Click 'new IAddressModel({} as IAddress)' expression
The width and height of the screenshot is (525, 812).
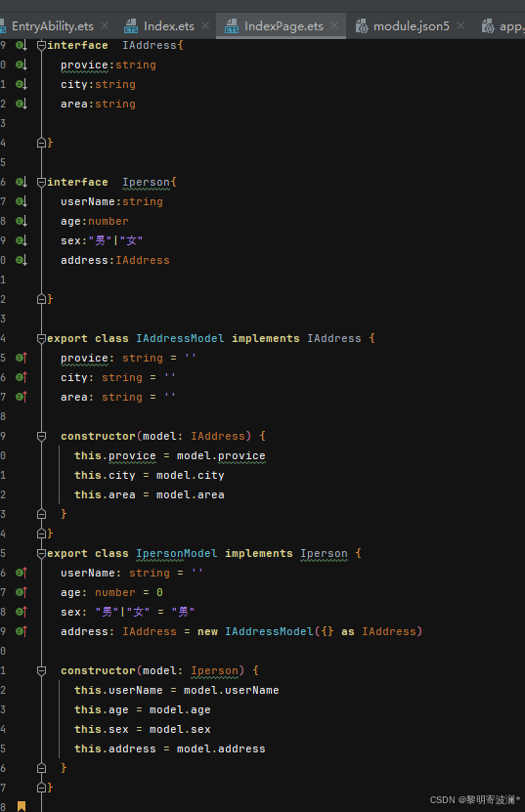click(310, 632)
